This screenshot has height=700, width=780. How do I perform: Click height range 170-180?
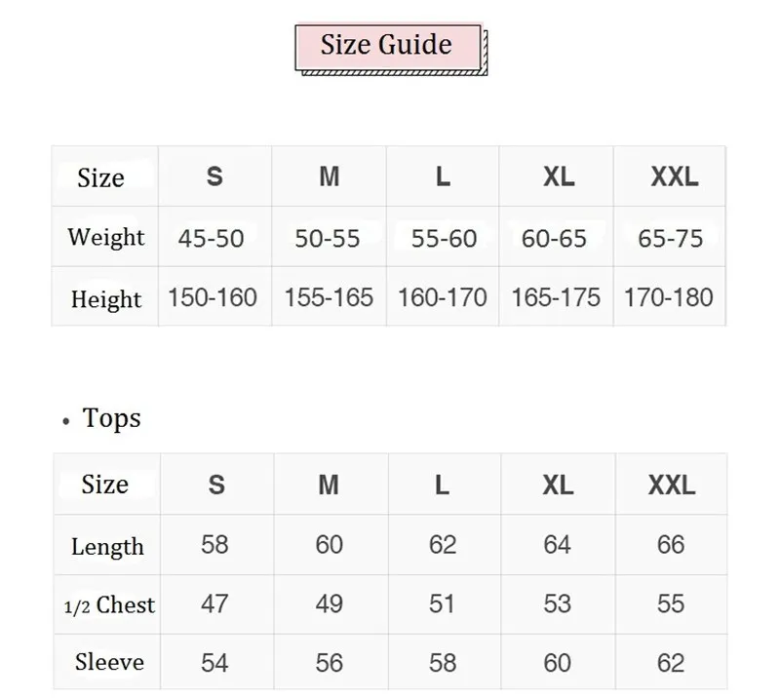(669, 297)
